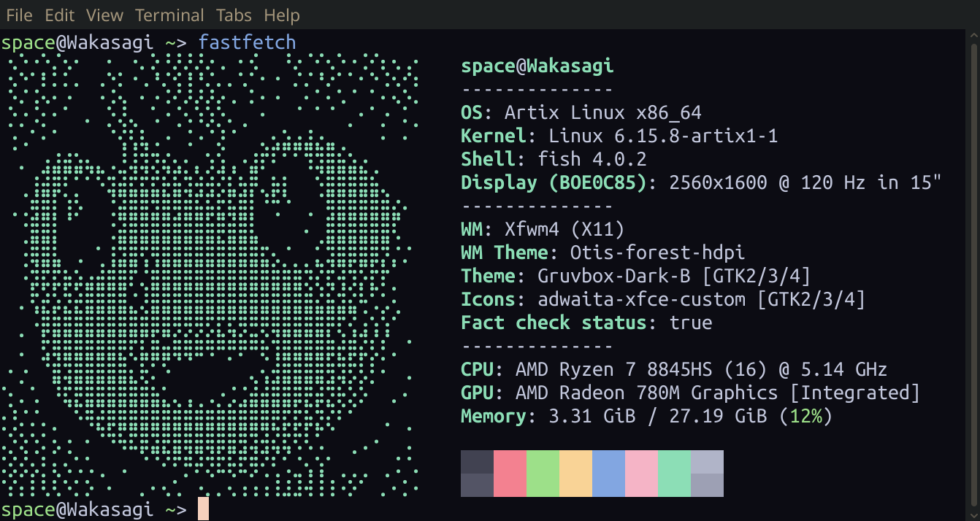Open the File menu
The height and width of the screenshot is (521, 980).
coord(19,15)
